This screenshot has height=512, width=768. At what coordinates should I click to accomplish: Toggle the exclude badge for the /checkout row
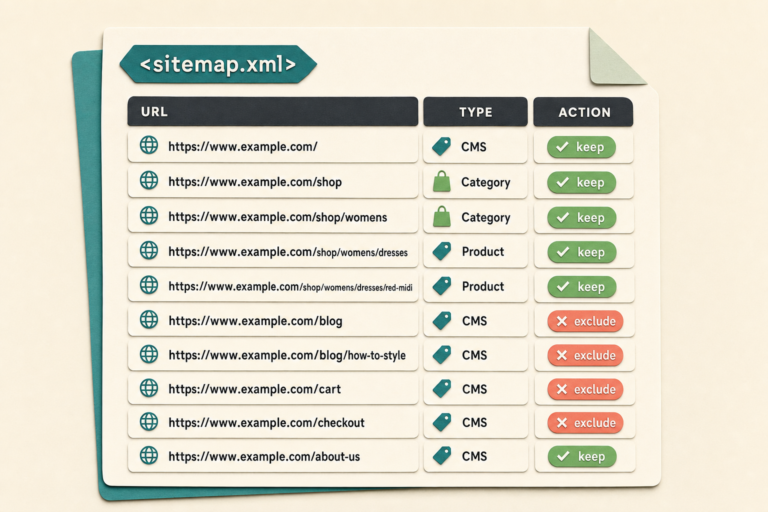pyautogui.click(x=585, y=423)
